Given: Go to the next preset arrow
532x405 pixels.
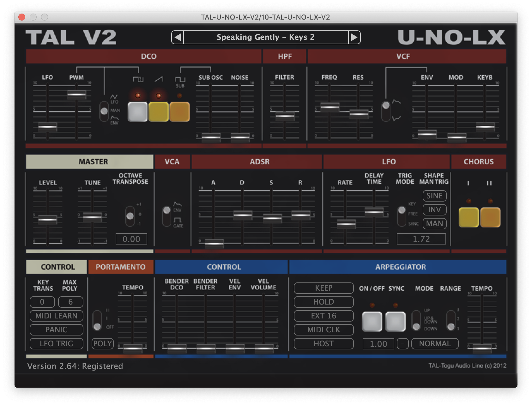Looking at the screenshot, I should (x=354, y=37).
